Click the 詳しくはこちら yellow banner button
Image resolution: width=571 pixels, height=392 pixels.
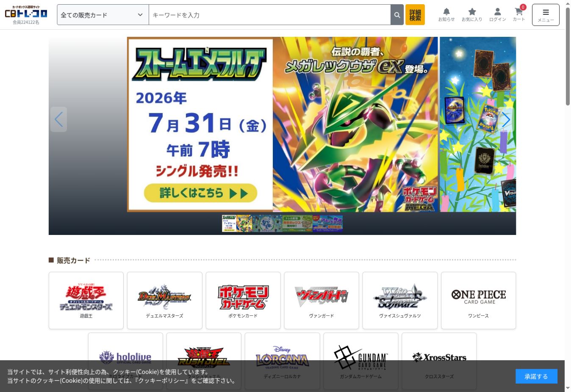pyautogui.click(x=201, y=193)
